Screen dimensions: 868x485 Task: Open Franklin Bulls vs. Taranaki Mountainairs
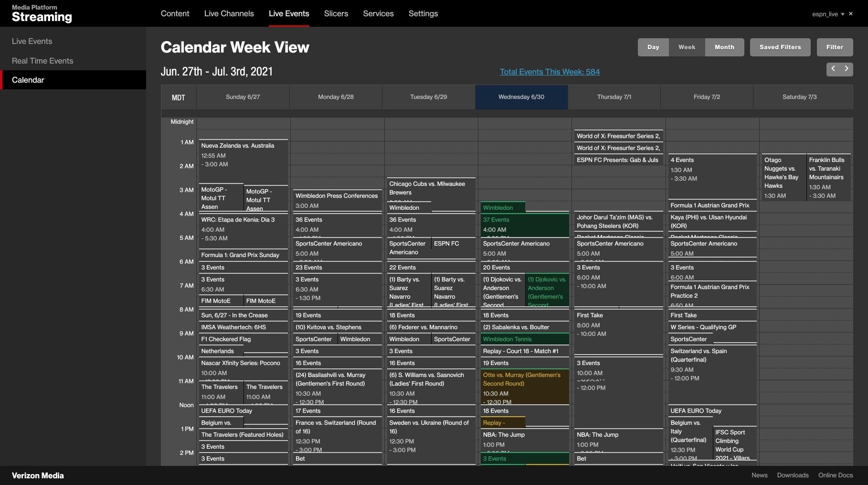[828, 178]
